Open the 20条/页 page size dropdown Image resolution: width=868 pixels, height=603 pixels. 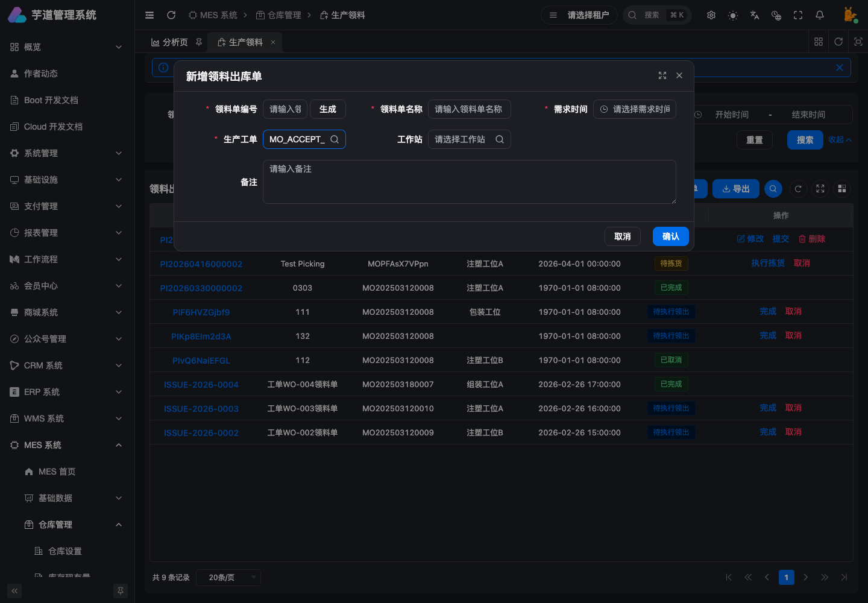click(229, 578)
